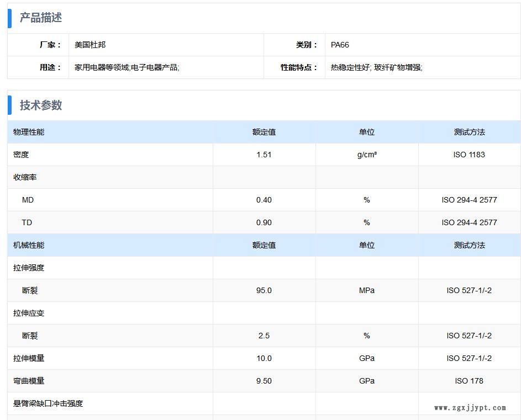Click the 拉伸应变 row label

29,313
